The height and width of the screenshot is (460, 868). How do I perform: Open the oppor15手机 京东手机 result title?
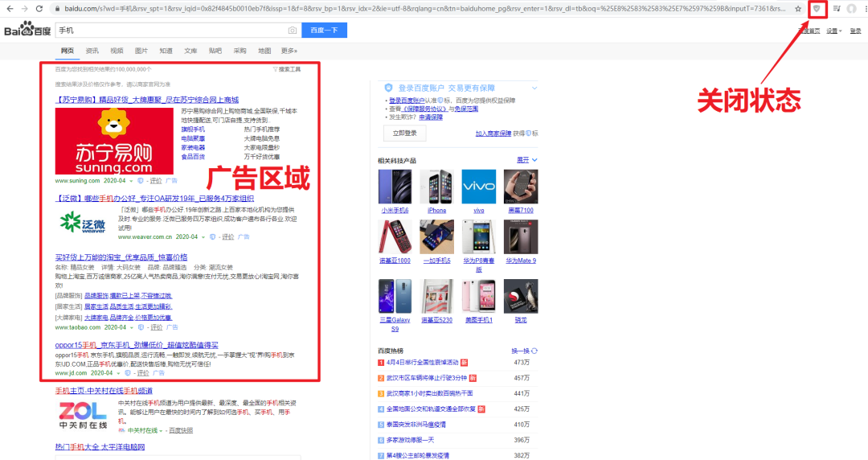click(x=137, y=345)
